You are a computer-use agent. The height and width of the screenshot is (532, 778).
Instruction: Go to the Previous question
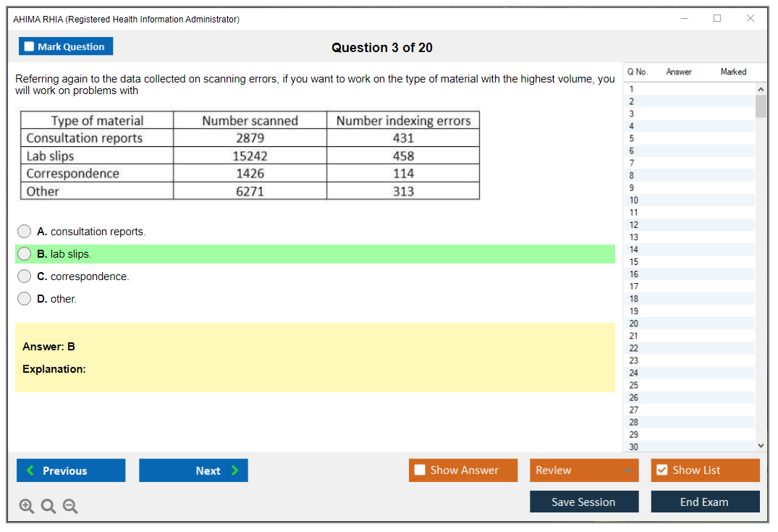click(x=71, y=470)
